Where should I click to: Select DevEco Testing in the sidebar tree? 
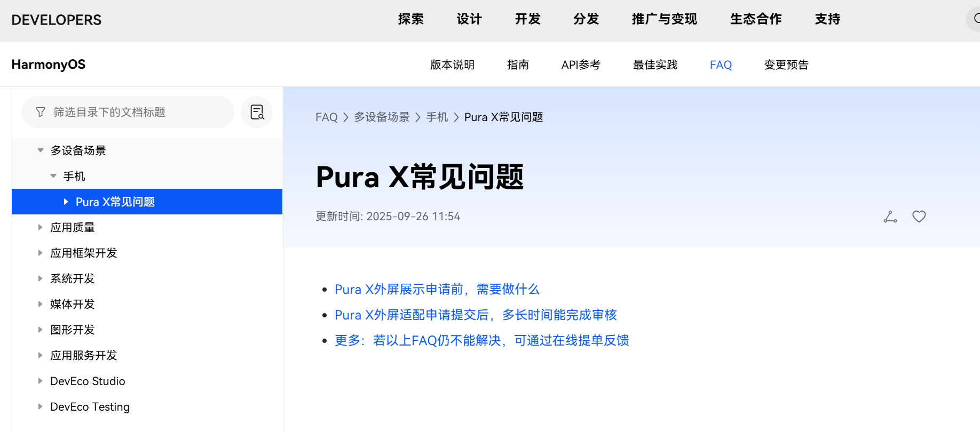90,406
